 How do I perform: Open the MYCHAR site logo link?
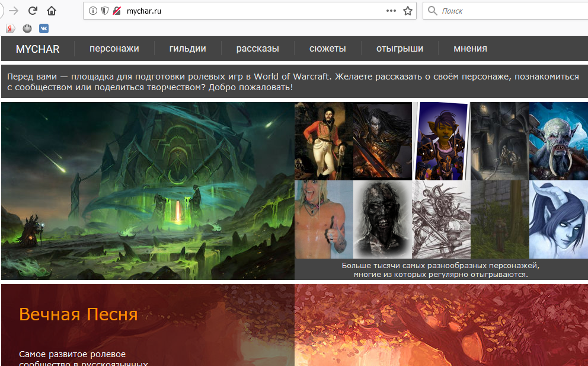(37, 49)
